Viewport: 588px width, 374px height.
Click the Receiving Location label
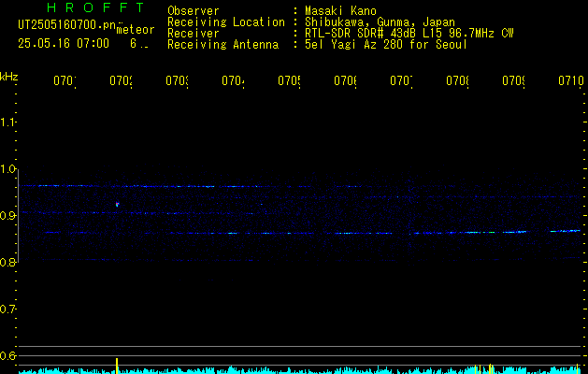[226, 22]
